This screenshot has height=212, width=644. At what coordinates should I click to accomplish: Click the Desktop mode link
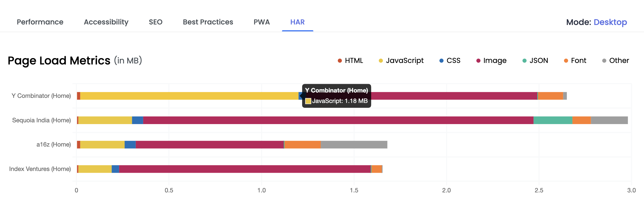(x=610, y=22)
